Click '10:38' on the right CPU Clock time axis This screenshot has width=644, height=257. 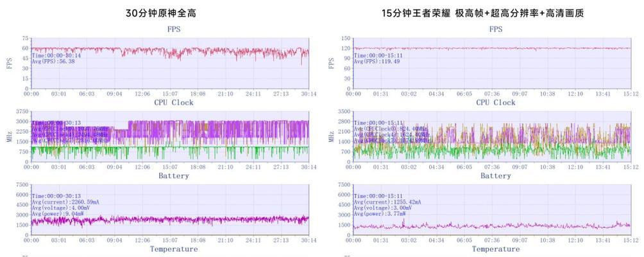tap(548, 167)
